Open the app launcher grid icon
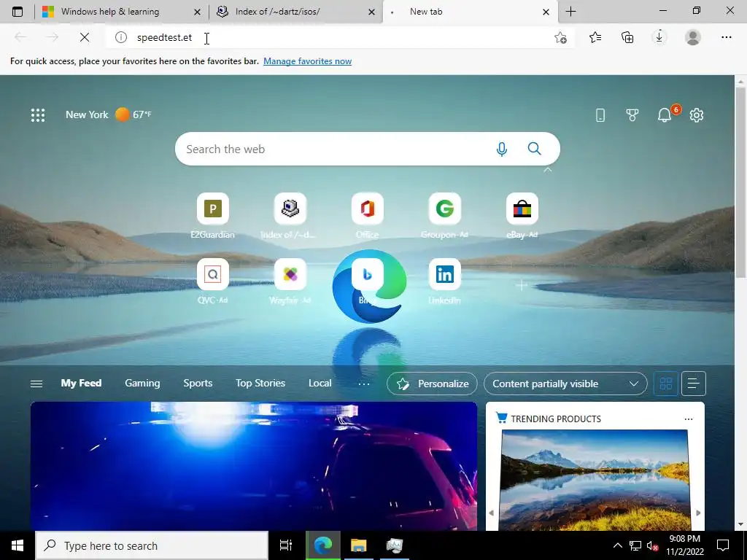 [38, 114]
